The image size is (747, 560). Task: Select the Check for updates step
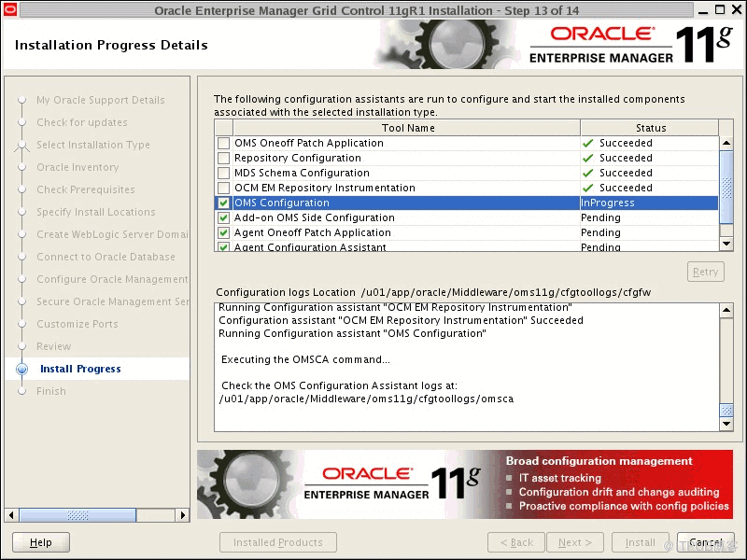coord(82,123)
